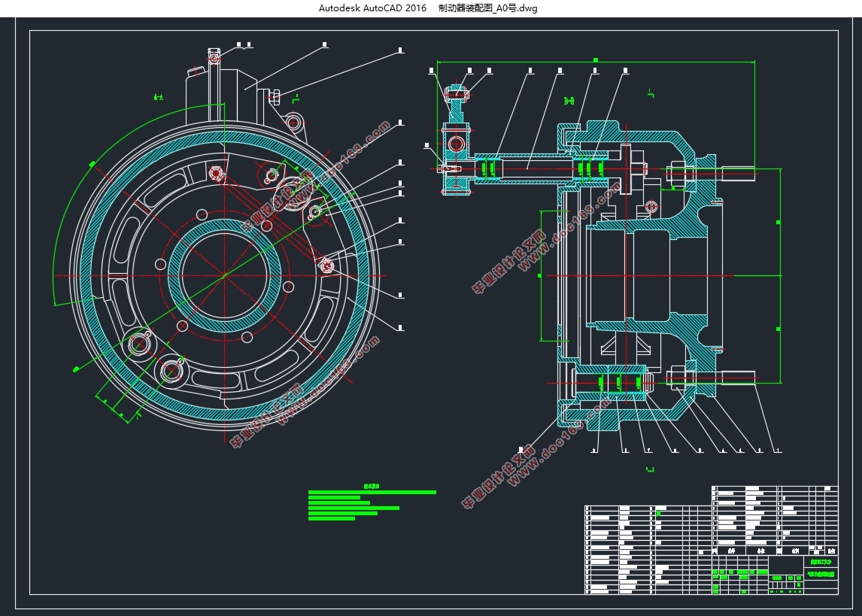Screen dimensions: 862x616
Task: Click the file name 制动器装配图_A0号.dwg in title
Action: [x=488, y=8]
